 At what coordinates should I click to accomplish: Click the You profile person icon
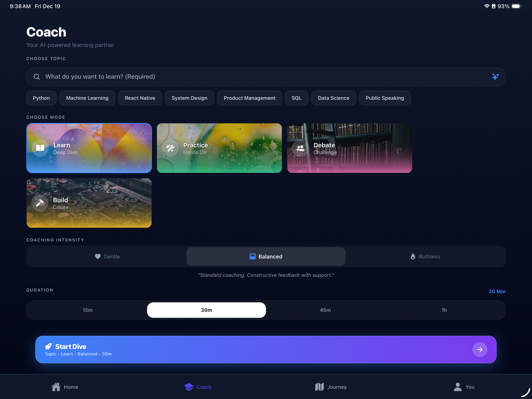tap(458, 387)
